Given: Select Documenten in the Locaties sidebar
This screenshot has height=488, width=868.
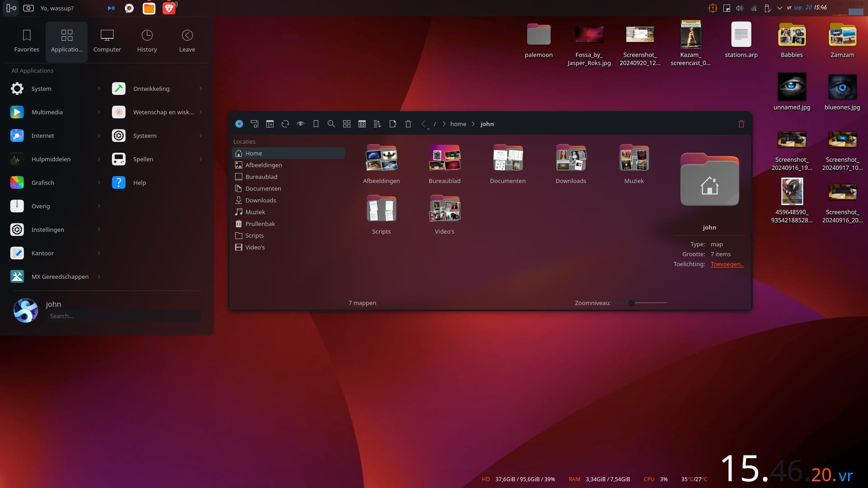Looking at the screenshot, I should [x=288, y=188].
